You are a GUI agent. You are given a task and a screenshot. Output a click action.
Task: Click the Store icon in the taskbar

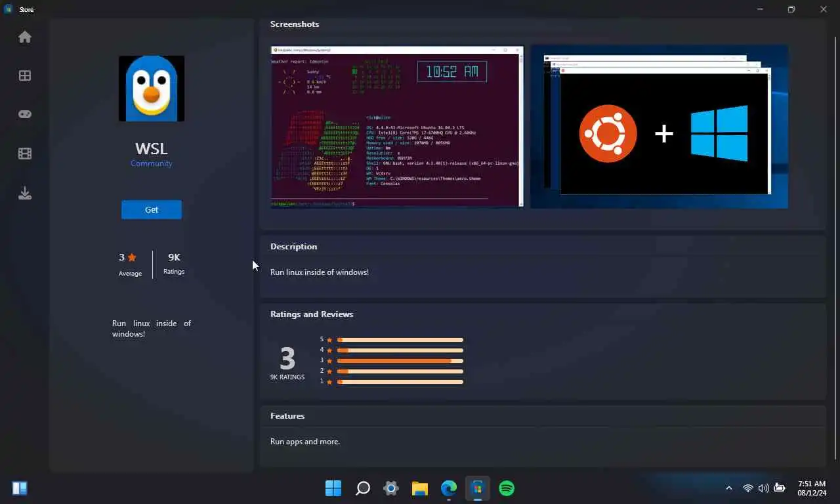coord(478,488)
